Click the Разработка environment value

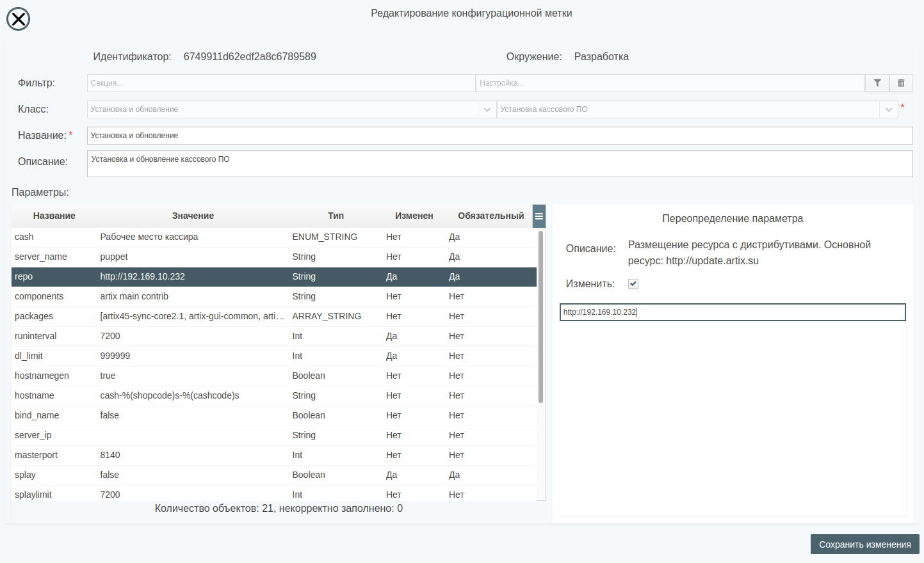point(601,57)
